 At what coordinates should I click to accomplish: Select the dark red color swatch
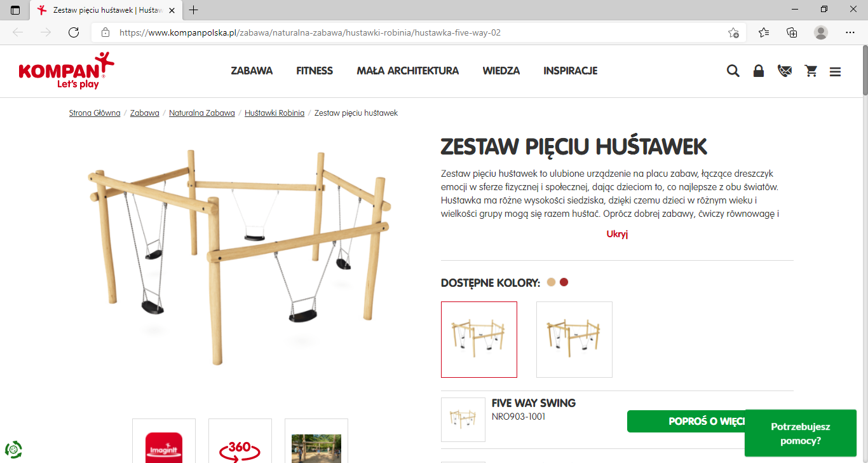click(564, 282)
